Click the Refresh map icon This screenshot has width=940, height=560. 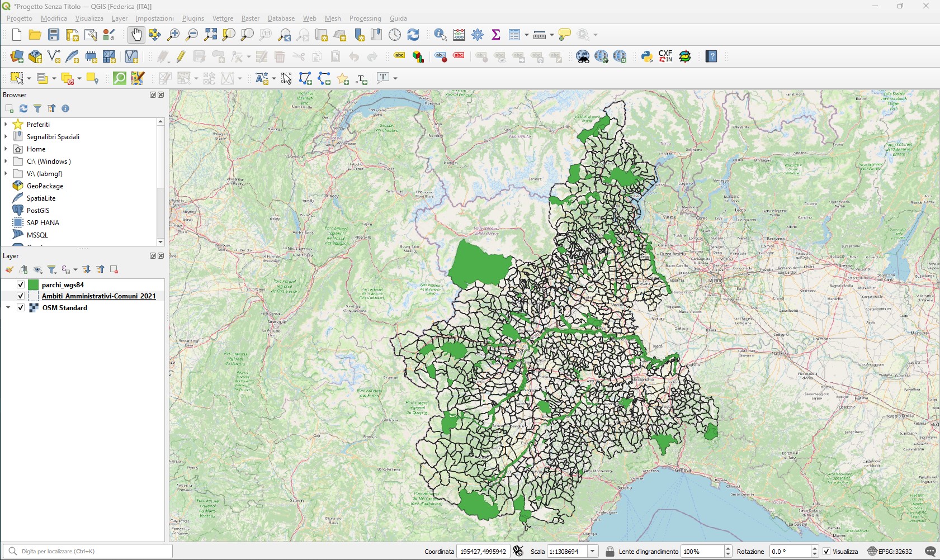coord(413,35)
